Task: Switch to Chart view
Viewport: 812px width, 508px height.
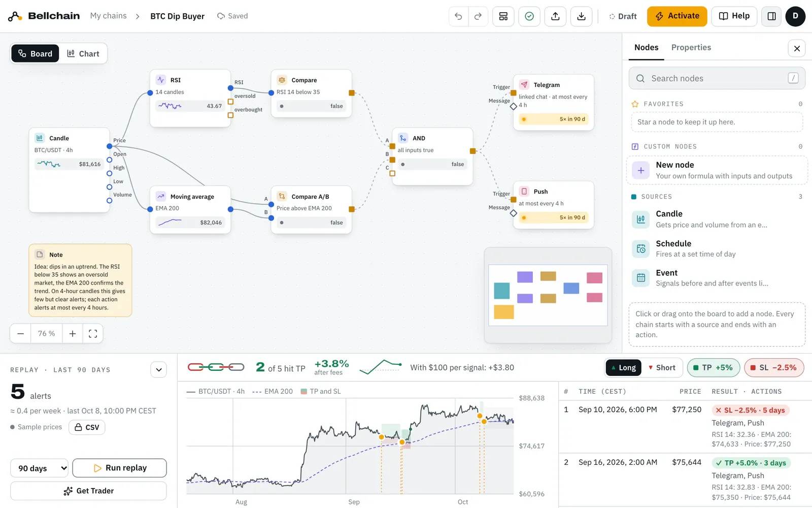Action: click(x=83, y=54)
